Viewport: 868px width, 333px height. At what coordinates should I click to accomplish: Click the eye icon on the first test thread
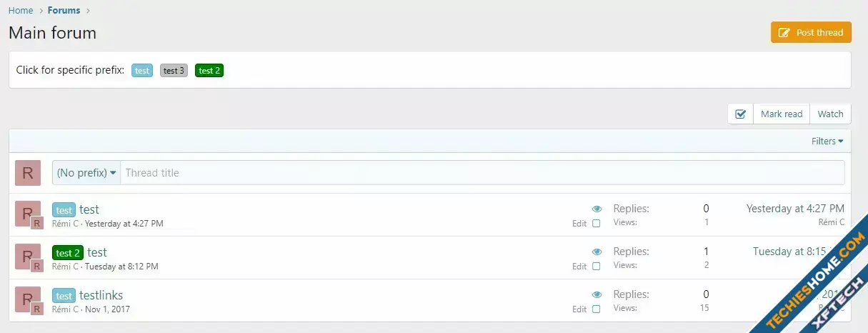597,209
